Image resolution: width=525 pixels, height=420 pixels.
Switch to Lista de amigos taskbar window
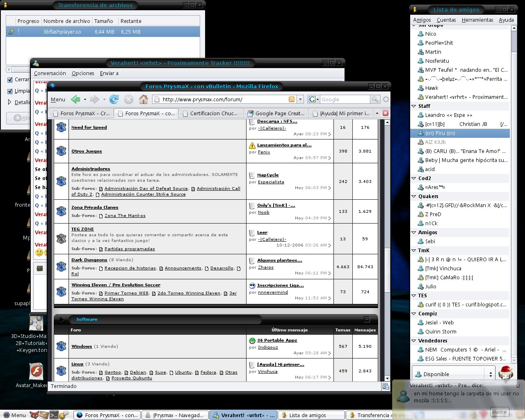pos(311,415)
